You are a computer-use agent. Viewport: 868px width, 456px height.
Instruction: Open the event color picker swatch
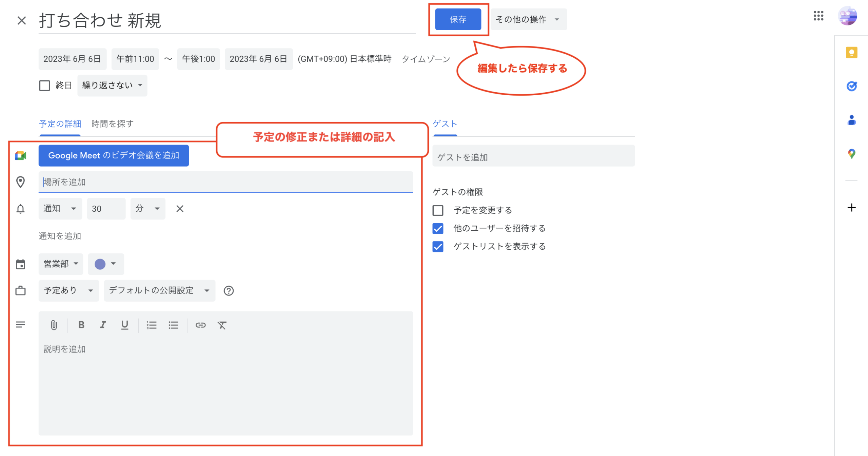105,264
